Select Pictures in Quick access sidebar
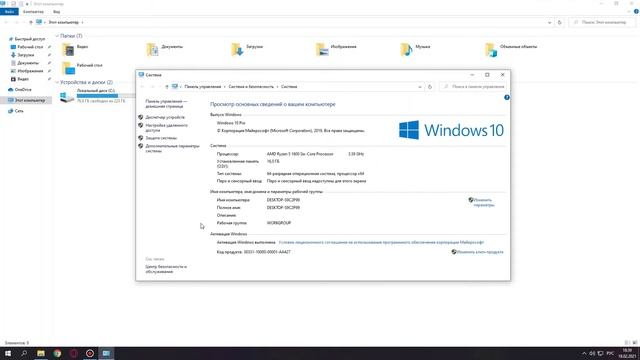The width and height of the screenshot is (640, 360). pyautogui.click(x=30, y=71)
